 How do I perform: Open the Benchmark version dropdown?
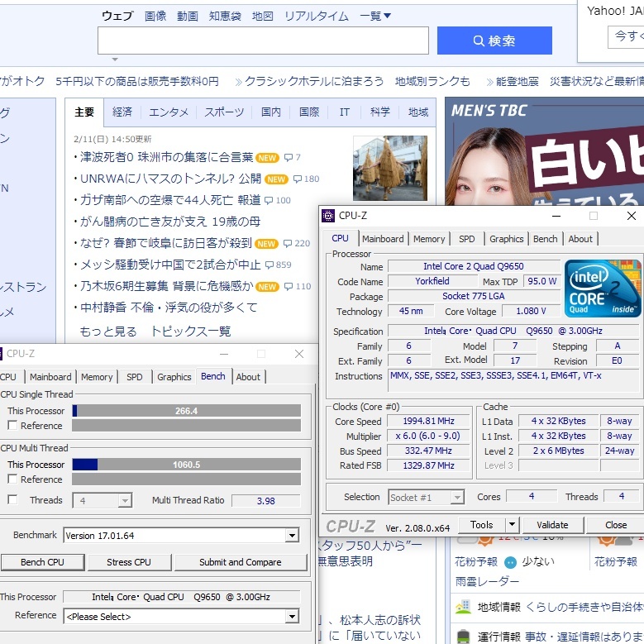point(292,536)
